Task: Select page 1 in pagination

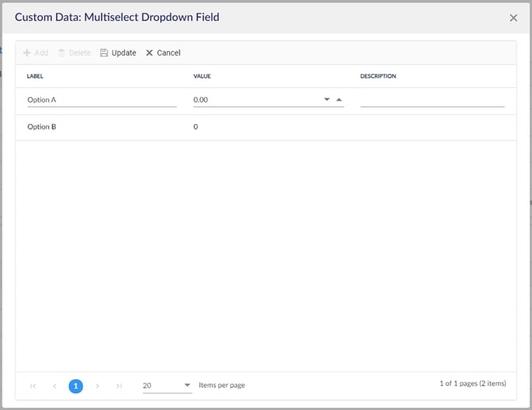Action: click(75, 386)
